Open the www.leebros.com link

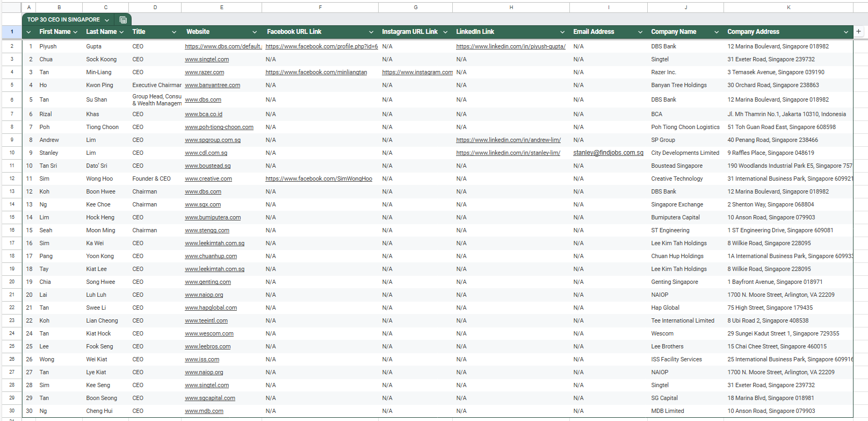[208, 347]
